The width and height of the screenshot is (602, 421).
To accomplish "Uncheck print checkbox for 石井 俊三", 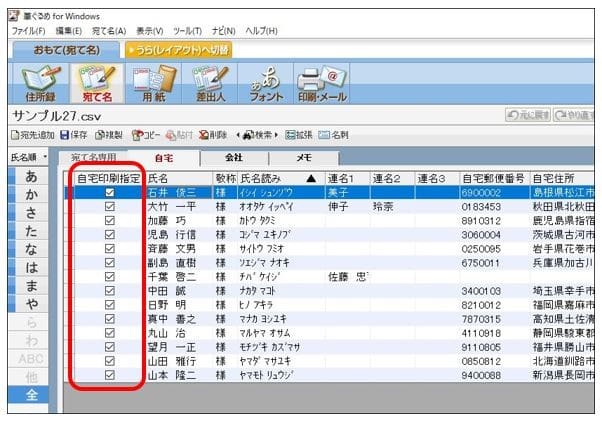I will 110,192.
